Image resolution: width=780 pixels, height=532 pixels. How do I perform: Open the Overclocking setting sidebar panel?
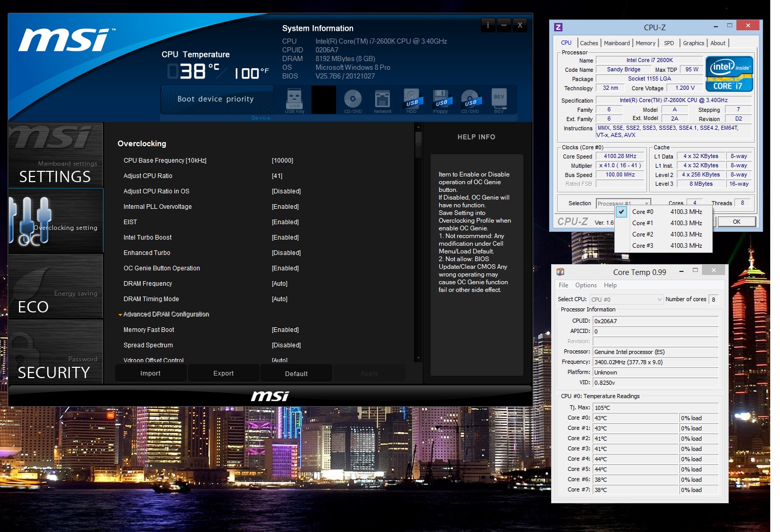click(x=56, y=221)
